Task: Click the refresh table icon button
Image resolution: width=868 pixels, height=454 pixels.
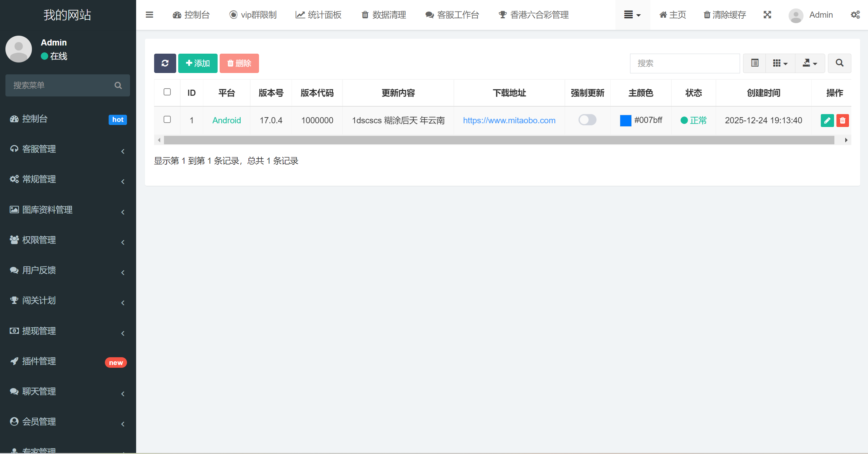Action: point(165,63)
